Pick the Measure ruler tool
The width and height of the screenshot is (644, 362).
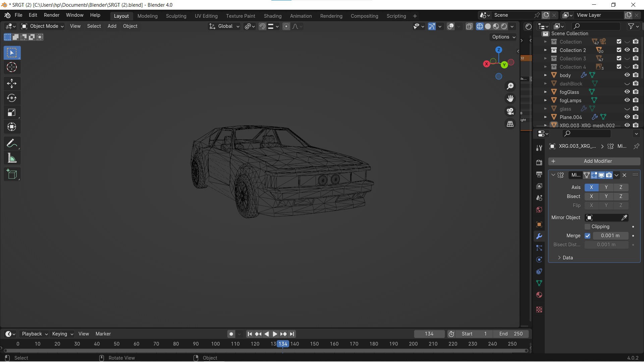click(12, 158)
